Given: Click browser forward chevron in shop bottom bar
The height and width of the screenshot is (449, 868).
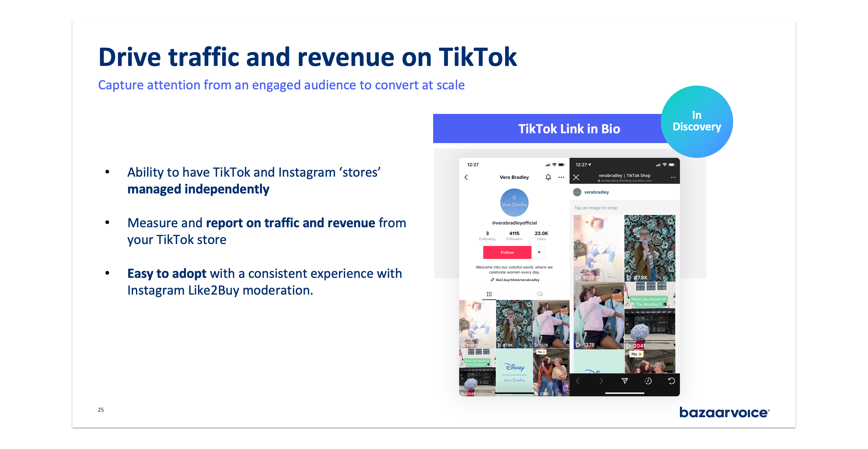Looking at the screenshot, I should tap(601, 381).
